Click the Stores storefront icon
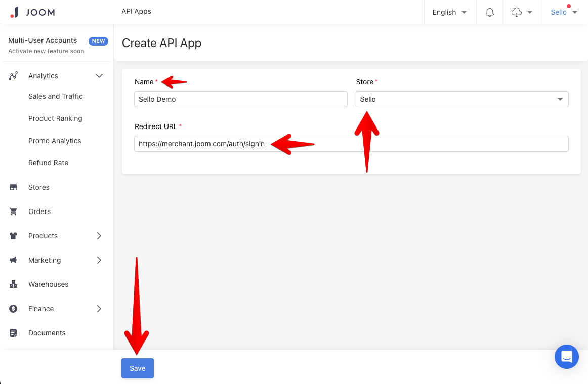 [13, 187]
